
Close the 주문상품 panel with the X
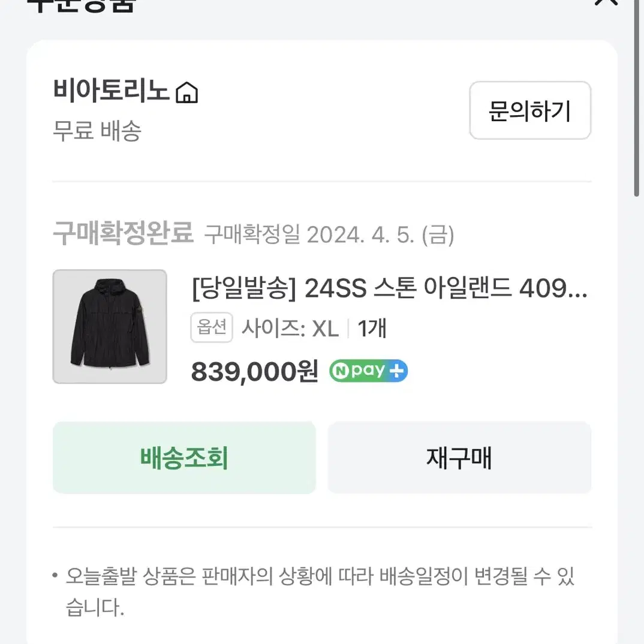pyautogui.click(x=606, y=2)
